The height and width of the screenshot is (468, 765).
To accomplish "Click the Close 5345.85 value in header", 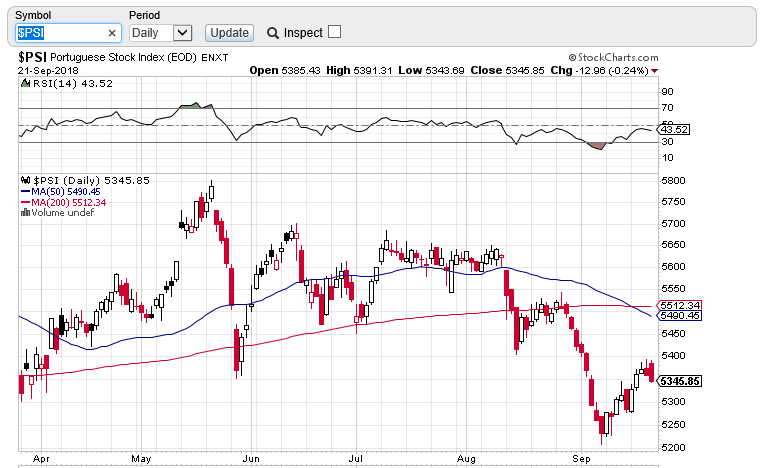I will tap(507, 70).
